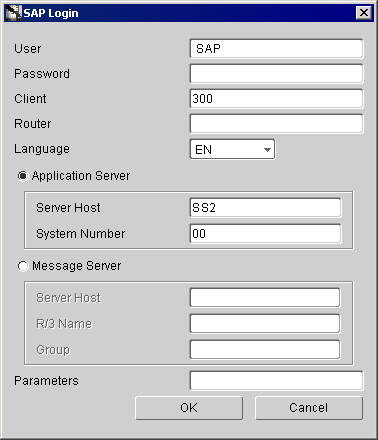Click the User label
The image size is (378, 440).
[x=28, y=49]
